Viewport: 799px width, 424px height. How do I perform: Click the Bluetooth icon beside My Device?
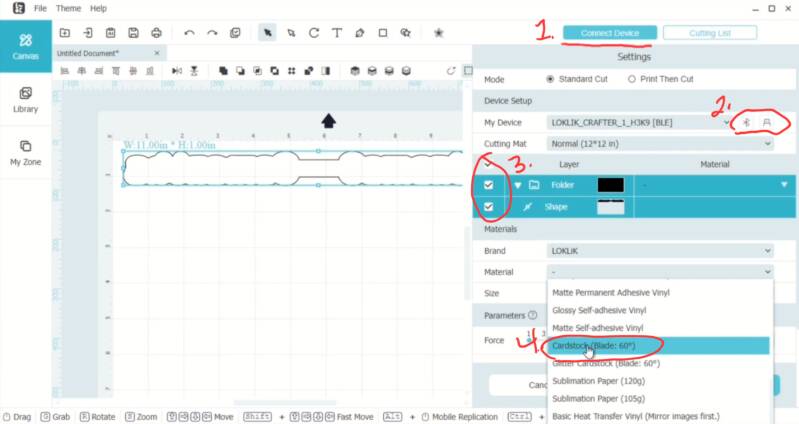(x=747, y=122)
